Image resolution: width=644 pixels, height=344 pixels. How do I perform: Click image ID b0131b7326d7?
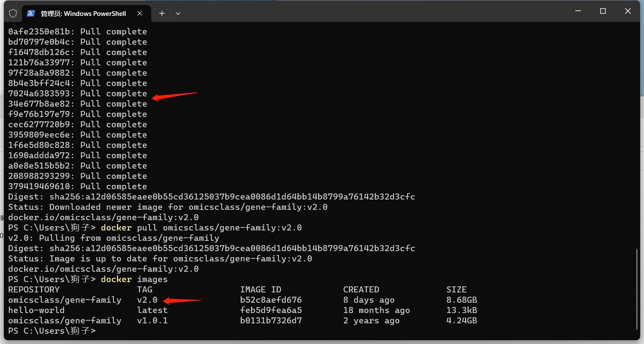(271, 321)
